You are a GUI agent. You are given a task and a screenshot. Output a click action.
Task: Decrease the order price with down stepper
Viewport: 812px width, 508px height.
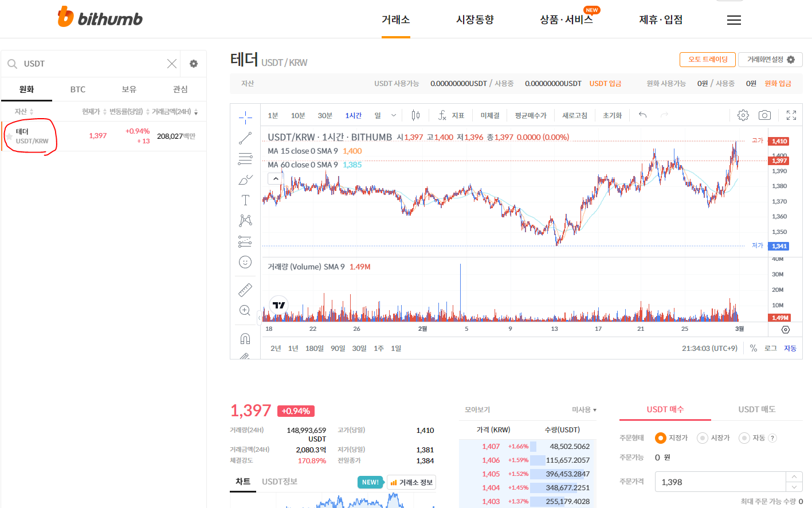point(794,487)
